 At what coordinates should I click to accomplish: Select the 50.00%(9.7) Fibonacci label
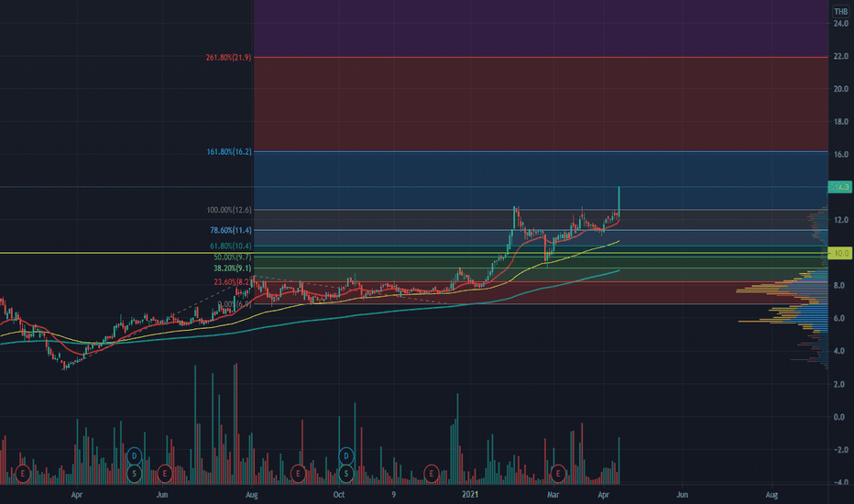point(233,257)
